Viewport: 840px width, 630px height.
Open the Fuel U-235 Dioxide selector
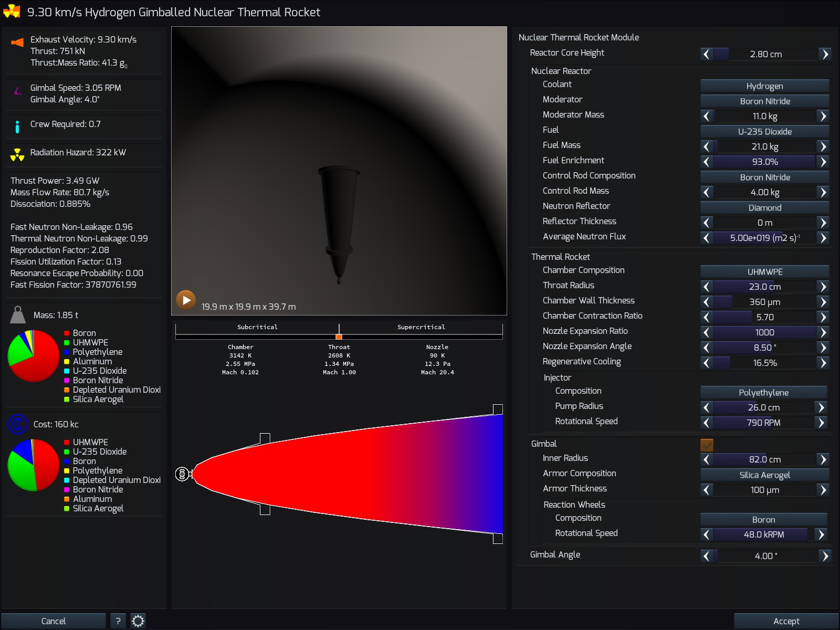point(764,132)
